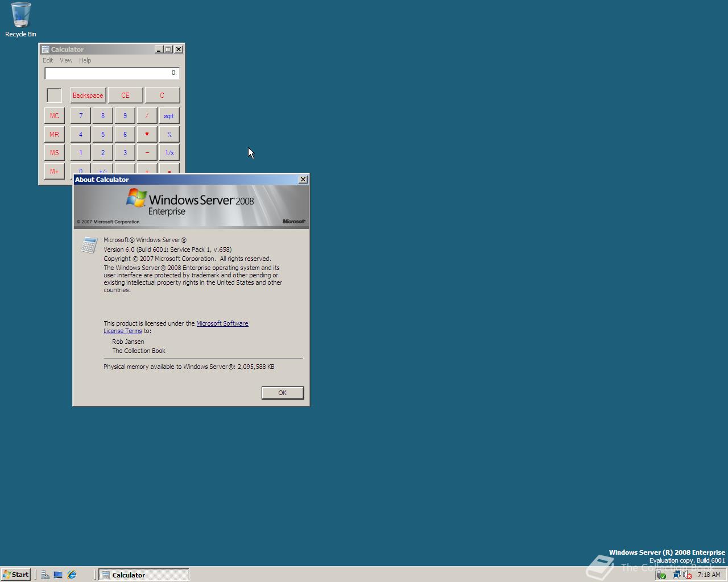The width and height of the screenshot is (728, 582).
Task: Click the multiply (*) button
Action: coord(147,135)
